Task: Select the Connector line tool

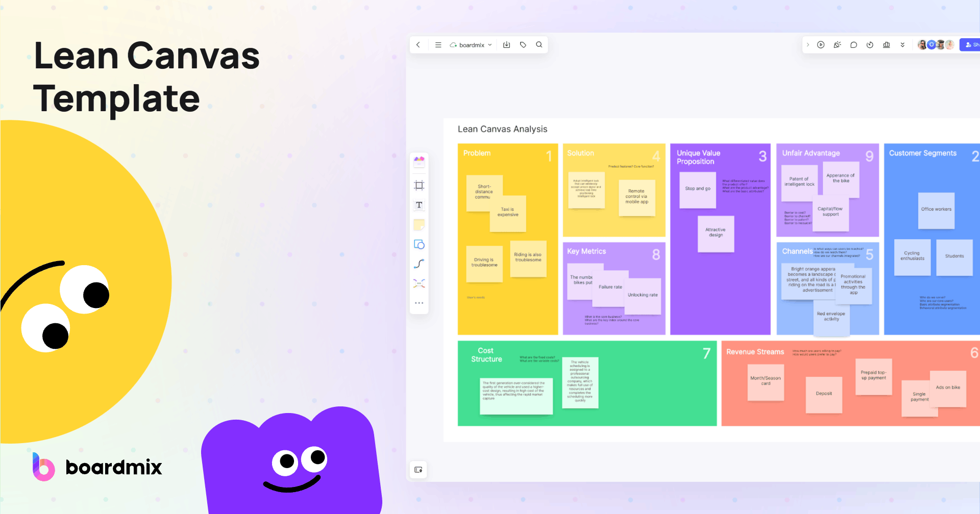Action: [x=419, y=264]
